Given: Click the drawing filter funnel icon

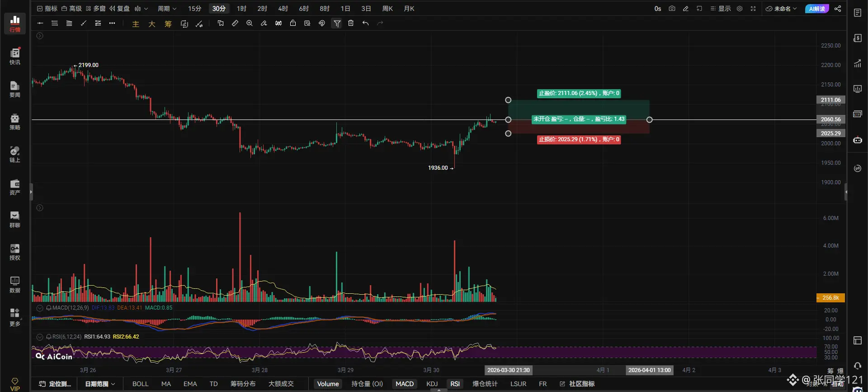Looking at the screenshot, I should [x=337, y=23].
